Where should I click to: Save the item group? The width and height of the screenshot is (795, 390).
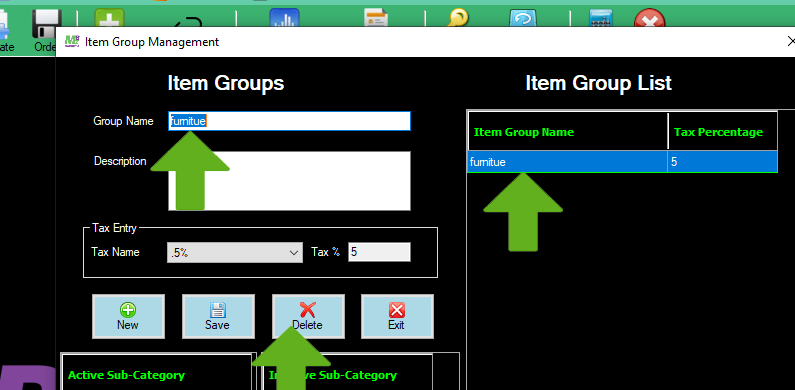coord(218,316)
